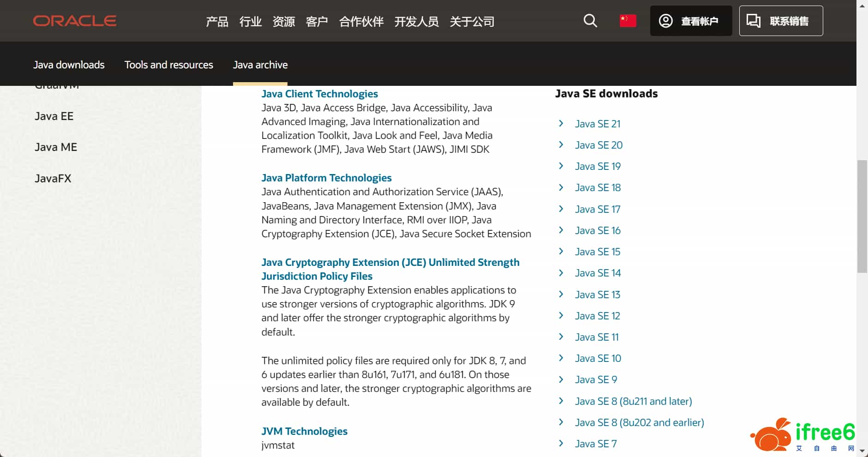Click the scrollbar down arrow

[x=862, y=451]
